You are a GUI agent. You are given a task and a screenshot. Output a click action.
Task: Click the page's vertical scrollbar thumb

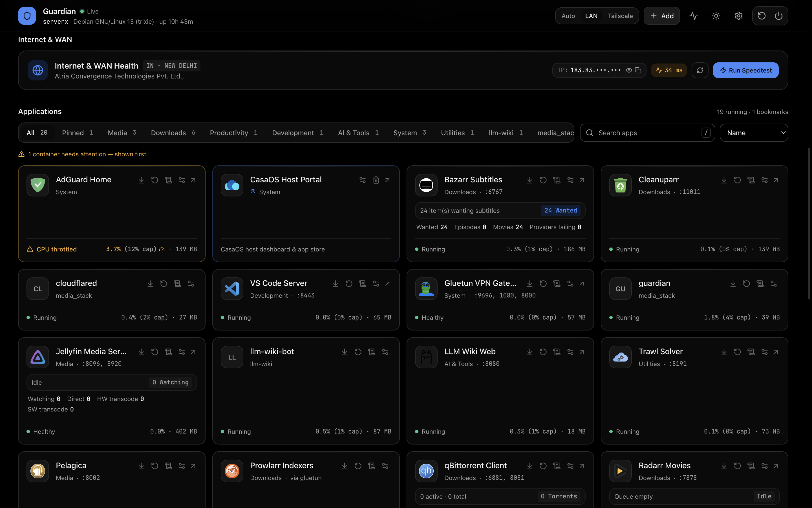(809, 224)
